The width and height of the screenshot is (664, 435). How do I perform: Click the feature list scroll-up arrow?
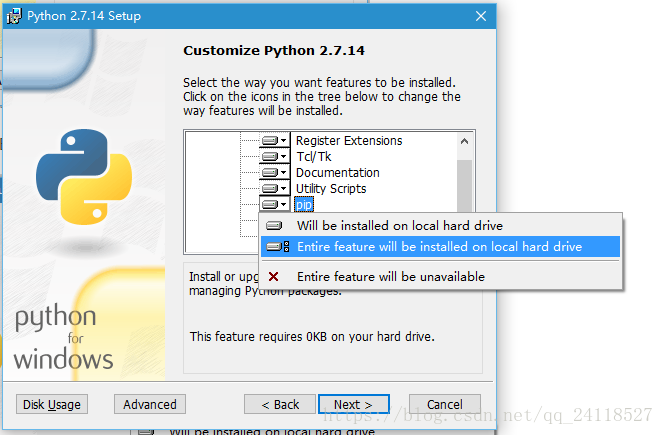465,141
